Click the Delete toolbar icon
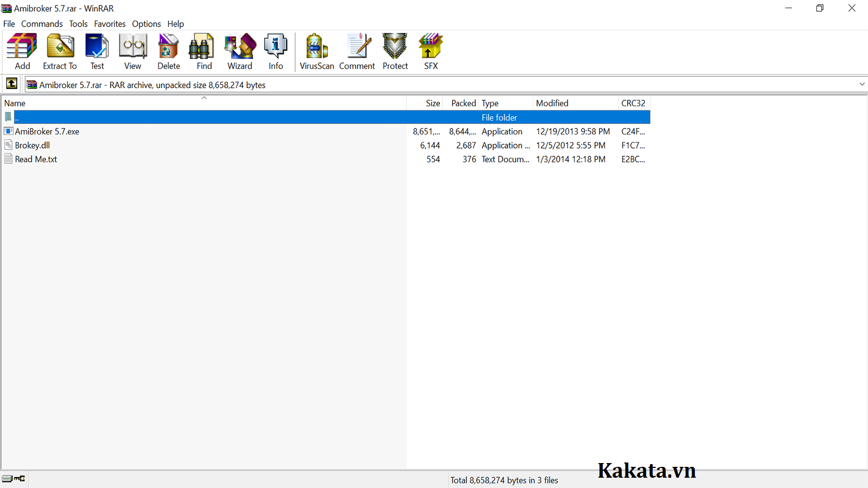Image resolution: width=868 pixels, height=488 pixels. point(169,47)
